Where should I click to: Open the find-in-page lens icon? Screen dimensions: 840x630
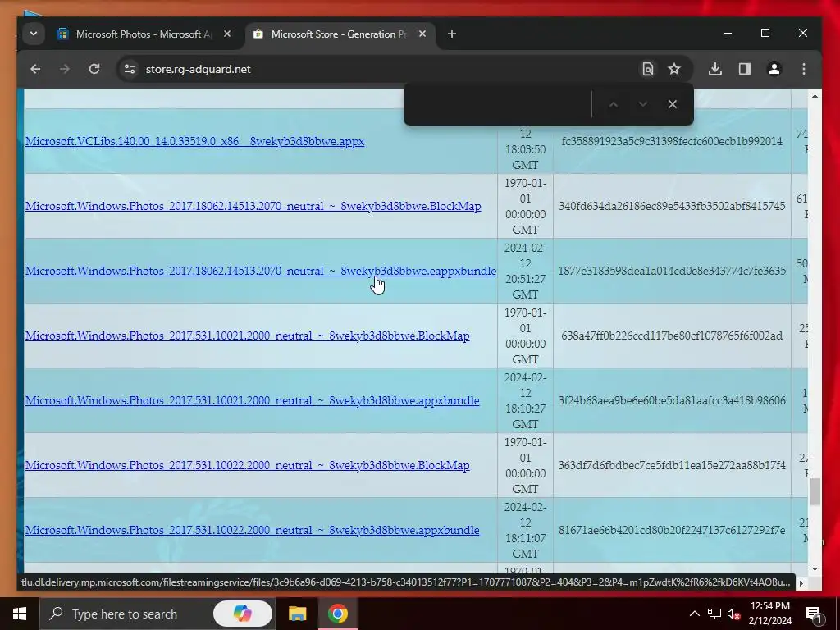pos(648,69)
